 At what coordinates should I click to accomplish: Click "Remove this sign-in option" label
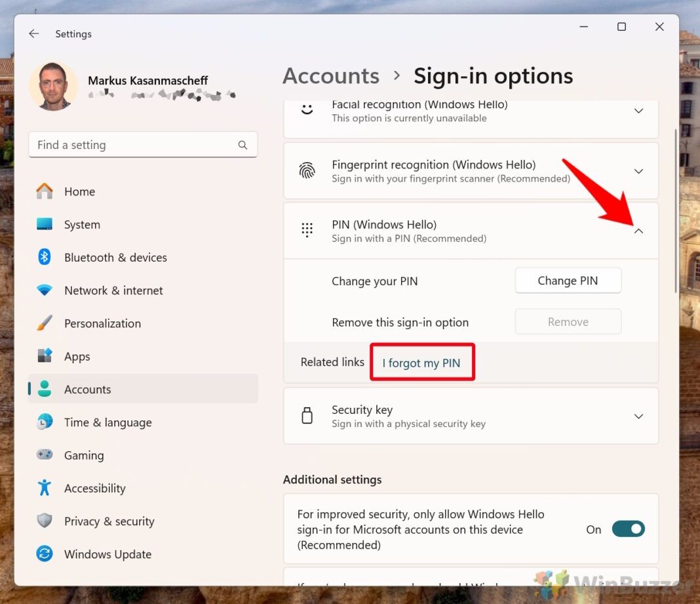[x=400, y=323]
